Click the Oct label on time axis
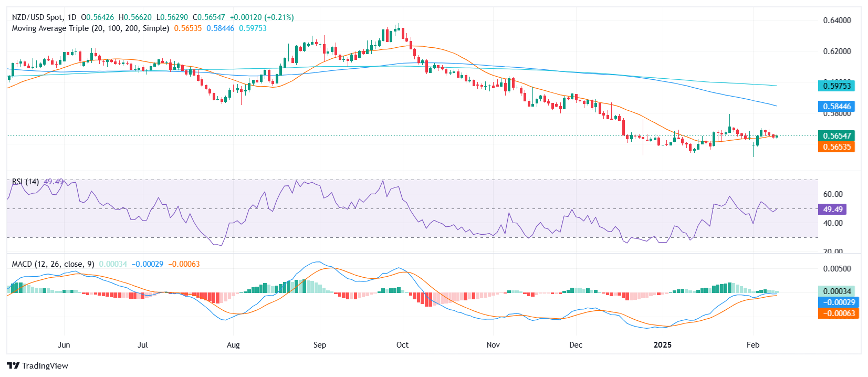Image resolution: width=868 pixels, height=377 pixels. click(x=402, y=345)
